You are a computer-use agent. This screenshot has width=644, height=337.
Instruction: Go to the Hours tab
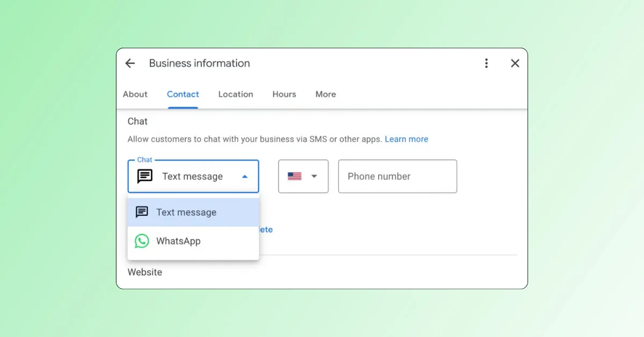pos(284,94)
